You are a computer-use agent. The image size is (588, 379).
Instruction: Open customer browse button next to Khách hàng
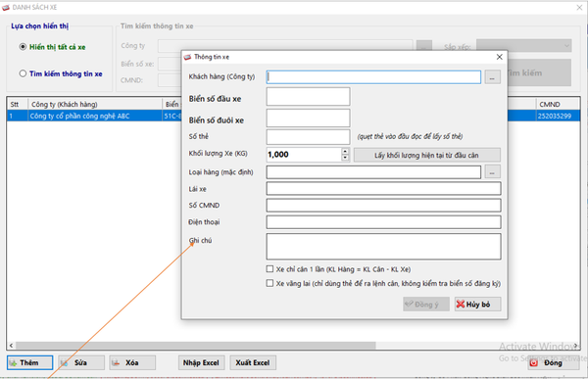tap(492, 76)
